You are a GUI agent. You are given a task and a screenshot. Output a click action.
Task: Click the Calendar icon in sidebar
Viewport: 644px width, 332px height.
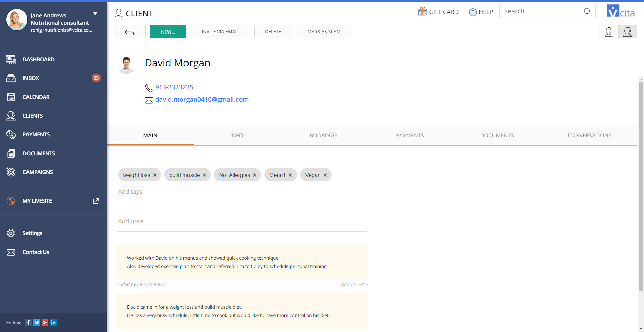(11, 97)
